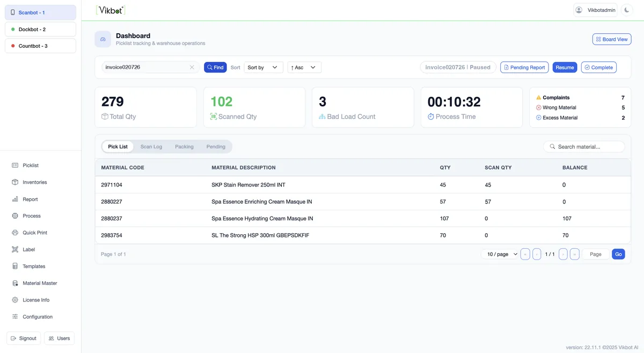Open Configuration in the sidebar
Image resolution: width=644 pixels, height=353 pixels.
(38, 317)
